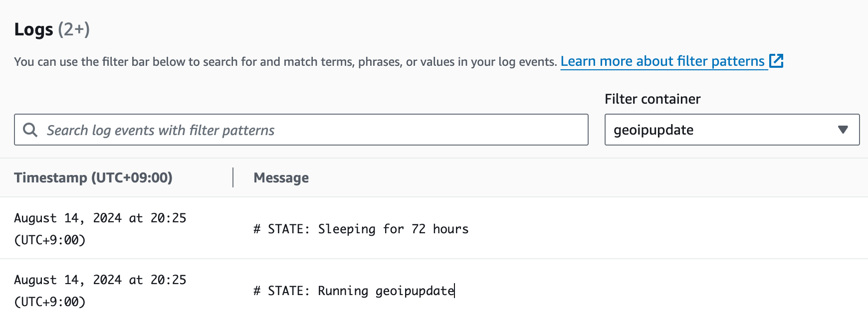This screenshot has width=868, height=320.
Task: Sort by Timestamp (UTC+09:00) column header
Action: coord(93,177)
